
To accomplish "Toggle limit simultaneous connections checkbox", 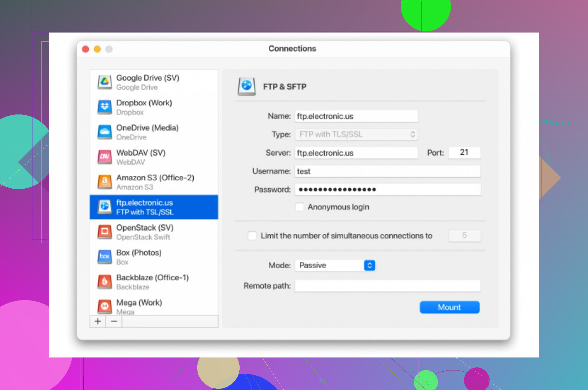I will tap(252, 236).
